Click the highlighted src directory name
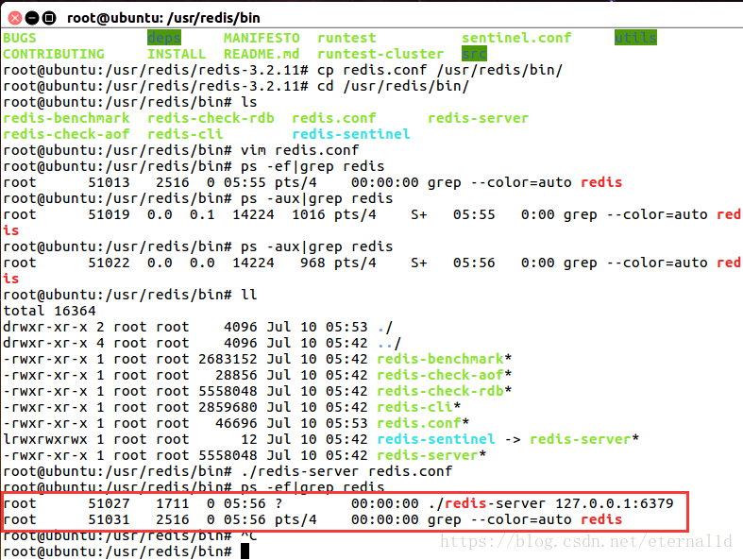 474,54
